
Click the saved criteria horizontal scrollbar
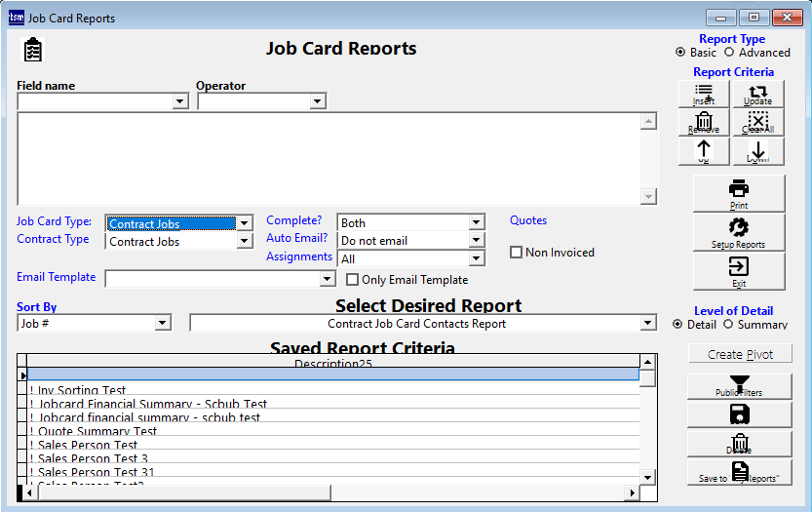coord(331,492)
